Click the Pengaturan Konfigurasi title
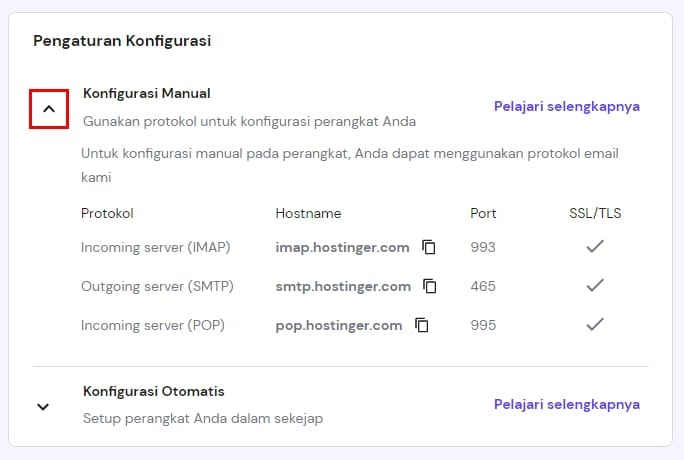The width and height of the screenshot is (684, 460). click(x=122, y=41)
